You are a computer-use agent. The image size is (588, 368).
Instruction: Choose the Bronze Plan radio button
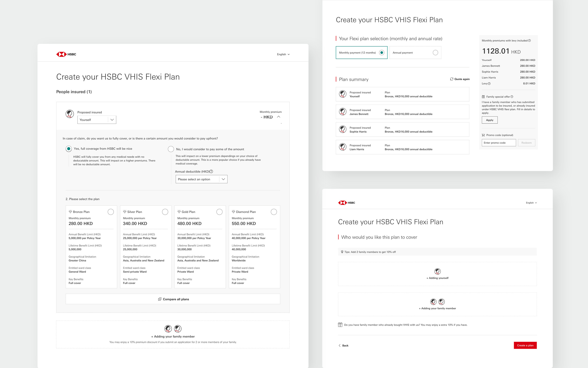click(111, 212)
